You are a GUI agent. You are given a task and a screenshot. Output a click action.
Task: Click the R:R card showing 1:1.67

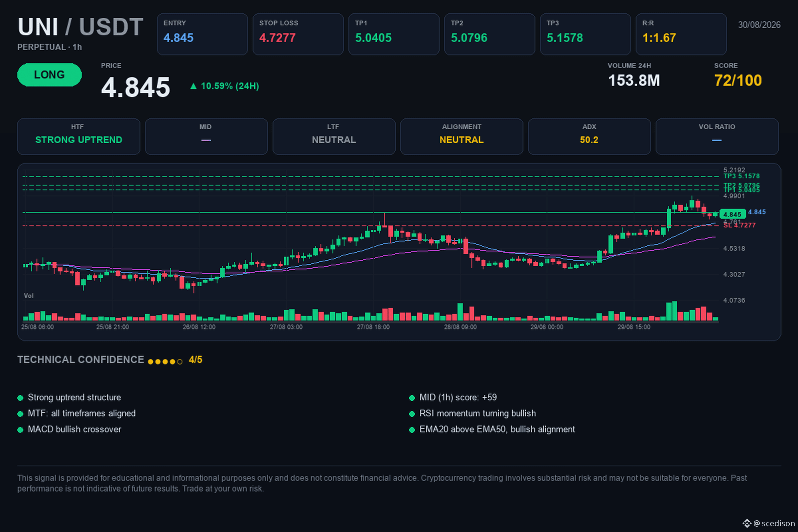(681, 34)
